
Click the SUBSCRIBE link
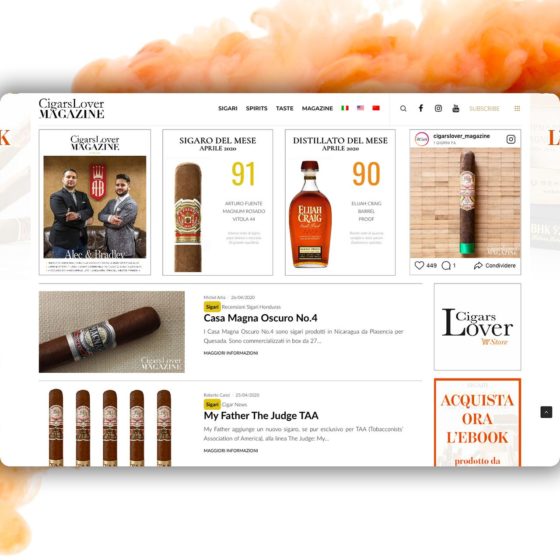click(x=484, y=108)
